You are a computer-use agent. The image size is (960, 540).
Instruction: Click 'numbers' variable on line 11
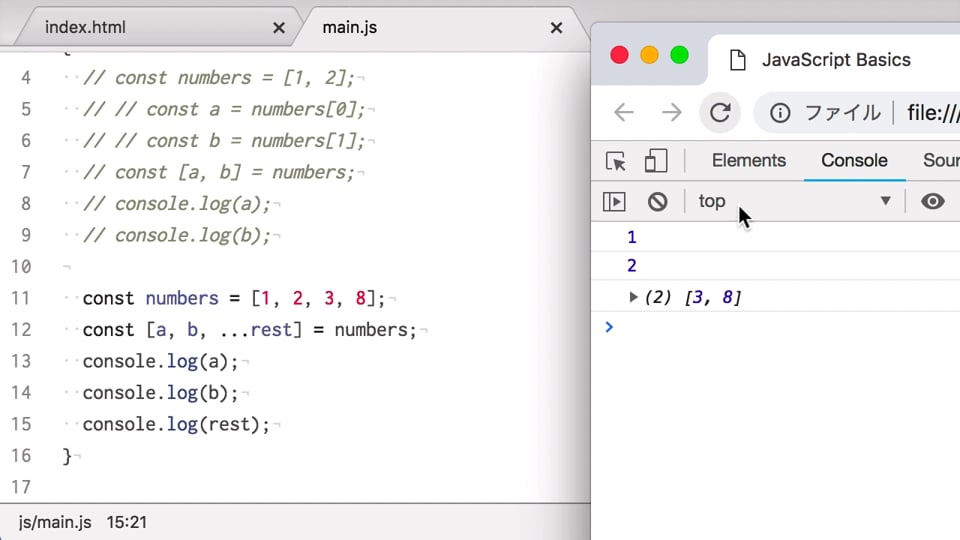coord(182,298)
